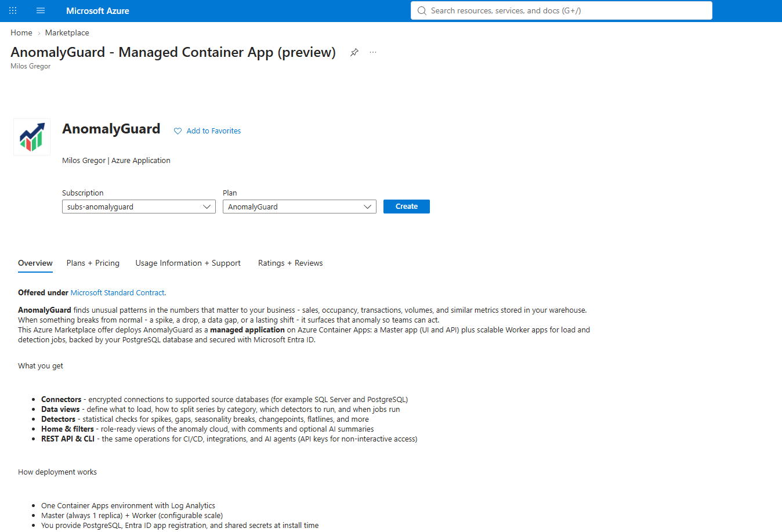Open the more options ellipsis
This screenshot has width=782, height=532.
(x=373, y=52)
